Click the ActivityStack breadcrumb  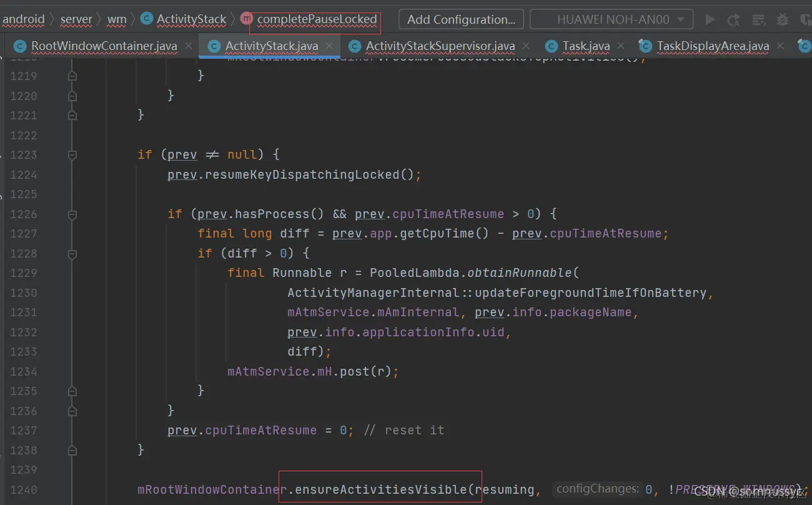pos(191,19)
